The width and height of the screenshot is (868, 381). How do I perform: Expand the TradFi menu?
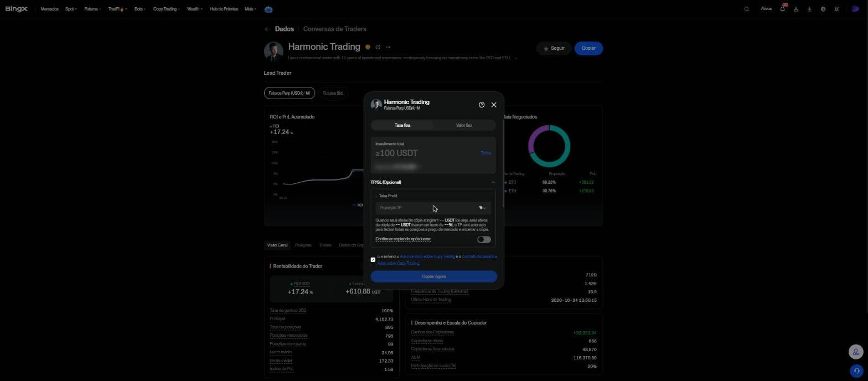click(117, 9)
